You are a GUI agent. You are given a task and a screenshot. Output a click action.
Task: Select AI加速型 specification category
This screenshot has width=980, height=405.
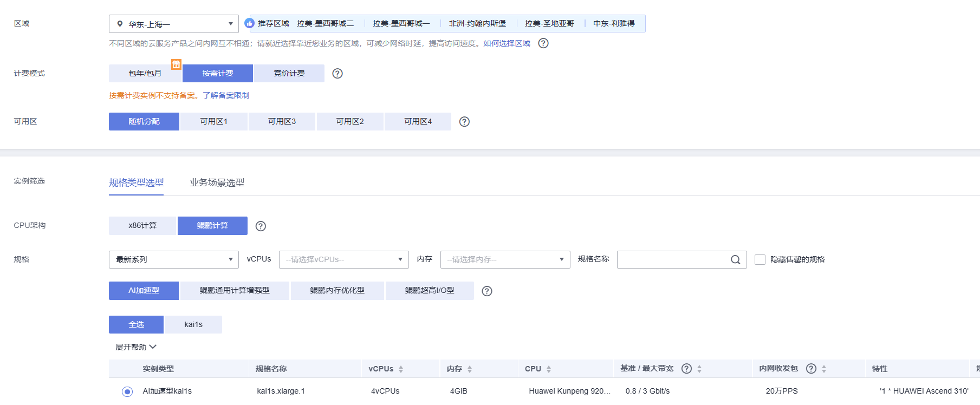tap(144, 291)
